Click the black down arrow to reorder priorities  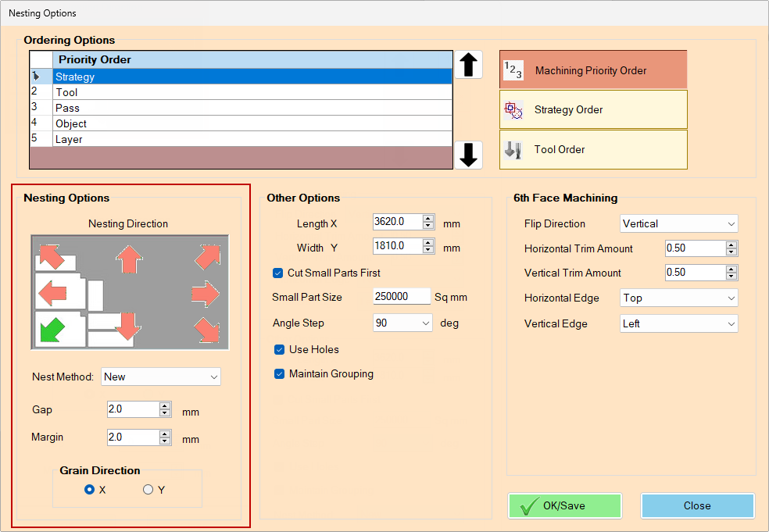[x=468, y=155]
